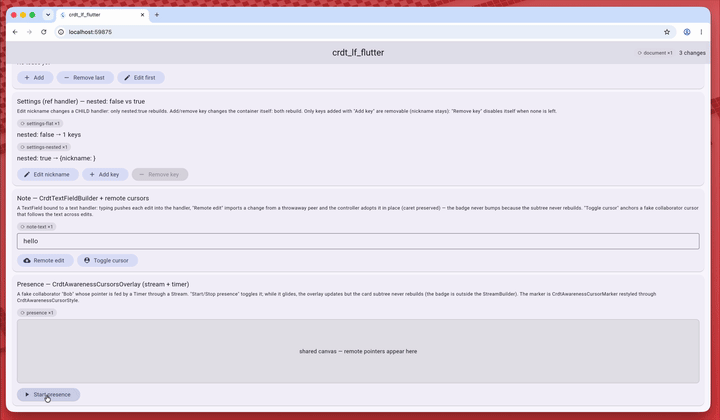The image size is (720, 420).
Task: Click the settings-flat ×1 badge
Action: pyautogui.click(x=40, y=123)
